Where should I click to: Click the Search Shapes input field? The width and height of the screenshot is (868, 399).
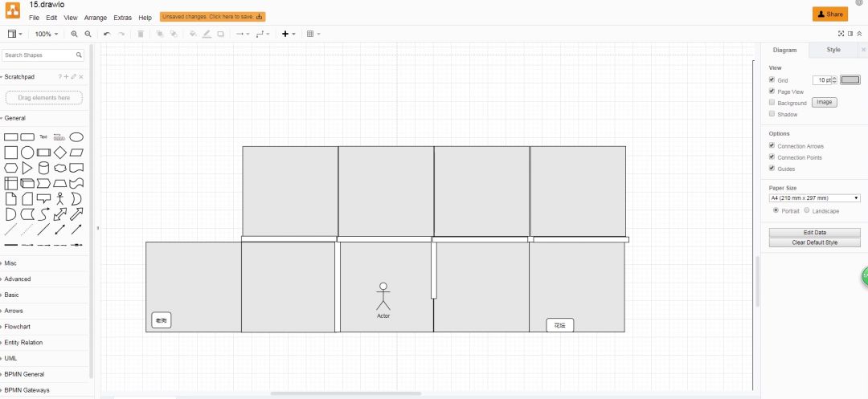(x=39, y=55)
